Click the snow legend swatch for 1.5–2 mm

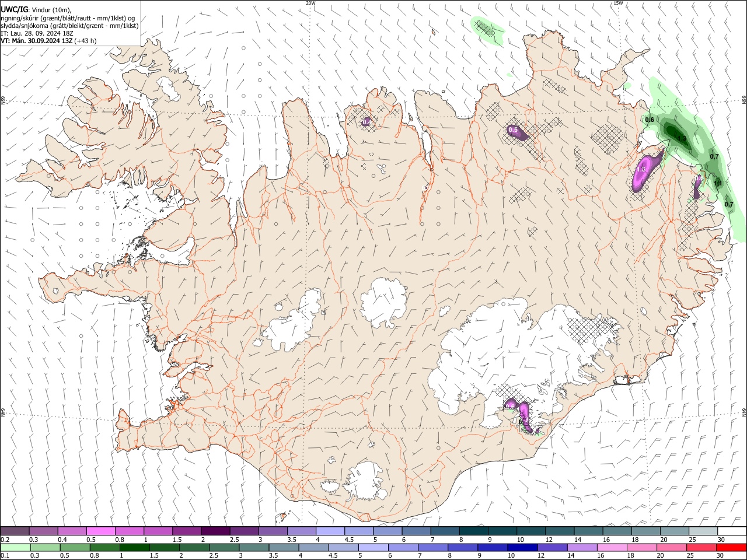coord(187,531)
